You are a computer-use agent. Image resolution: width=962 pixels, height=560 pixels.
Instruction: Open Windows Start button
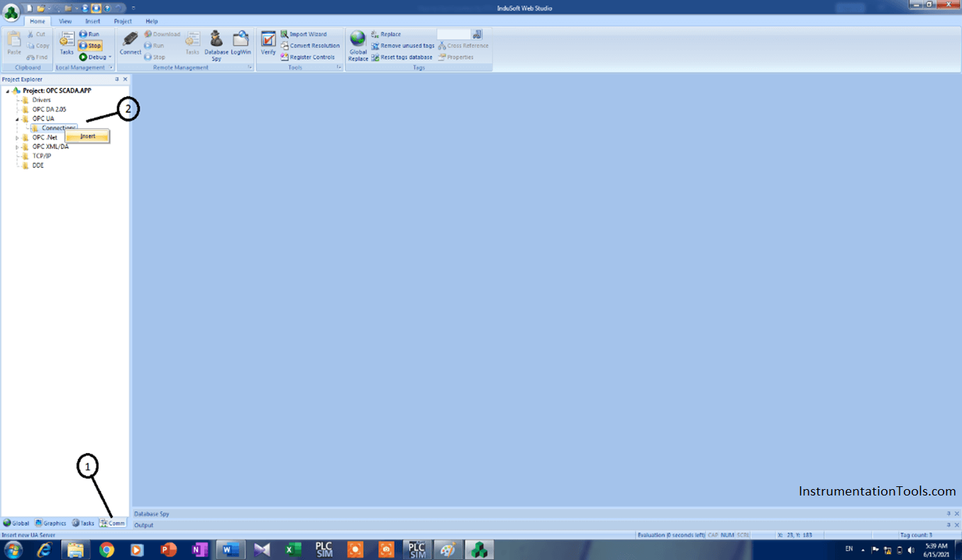pos(13,549)
